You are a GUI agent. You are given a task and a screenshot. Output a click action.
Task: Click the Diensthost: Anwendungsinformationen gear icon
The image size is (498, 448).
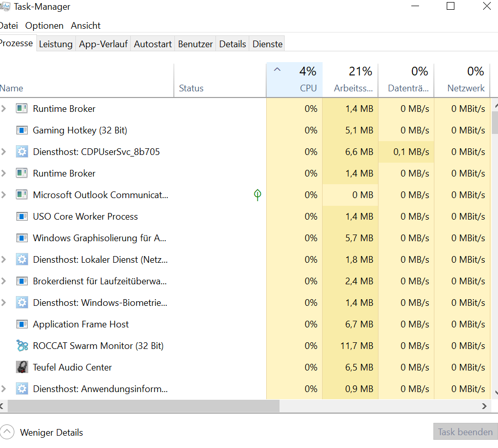22,389
